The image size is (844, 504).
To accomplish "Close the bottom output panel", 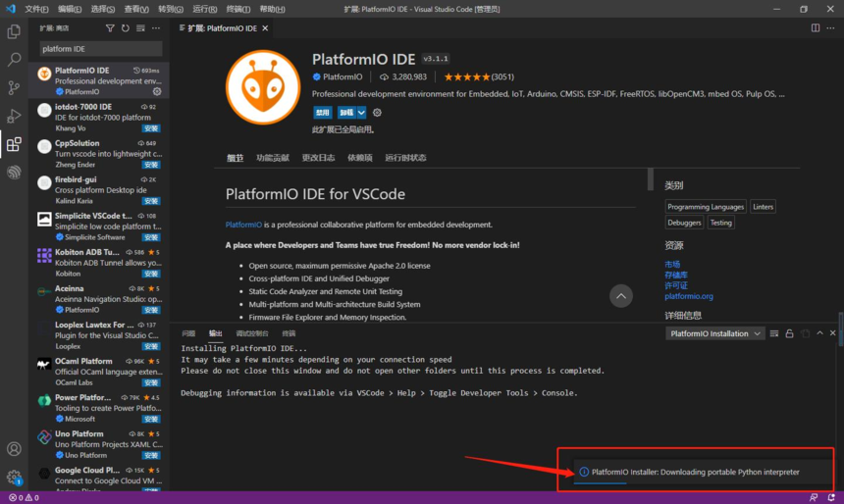I will 832,333.
